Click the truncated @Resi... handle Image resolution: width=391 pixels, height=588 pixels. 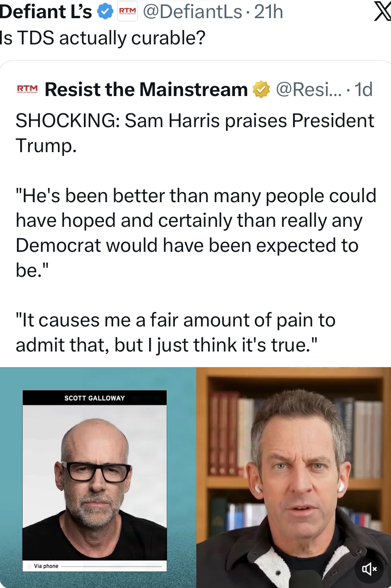click(309, 89)
